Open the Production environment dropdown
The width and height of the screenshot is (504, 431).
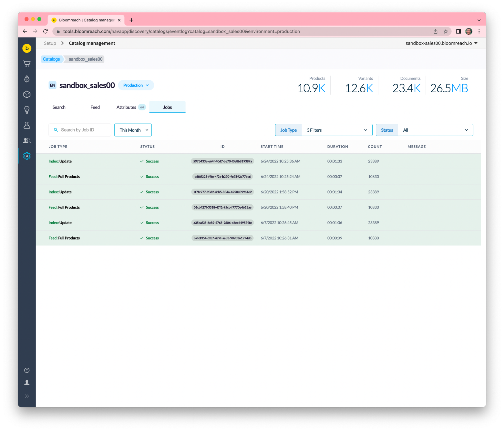point(136,85)
